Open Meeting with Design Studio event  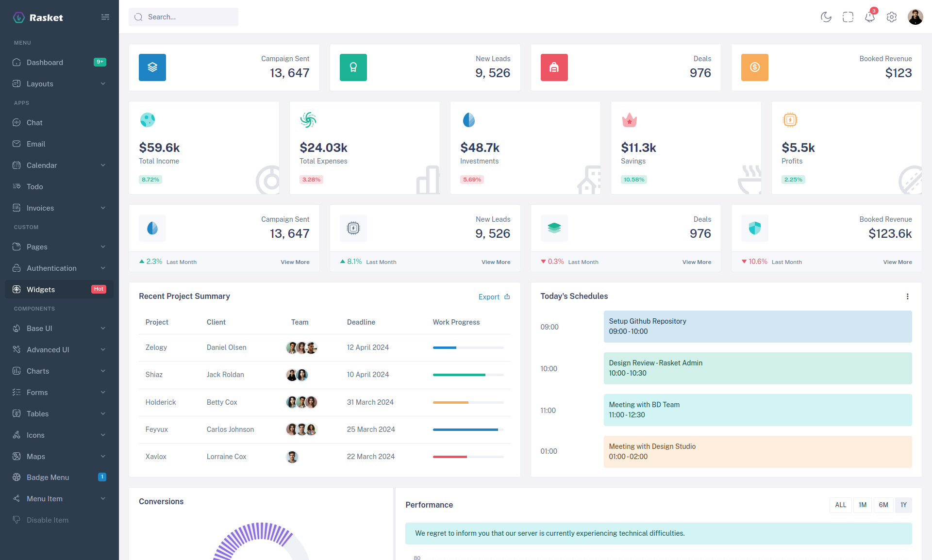click(x=757, y=452)
